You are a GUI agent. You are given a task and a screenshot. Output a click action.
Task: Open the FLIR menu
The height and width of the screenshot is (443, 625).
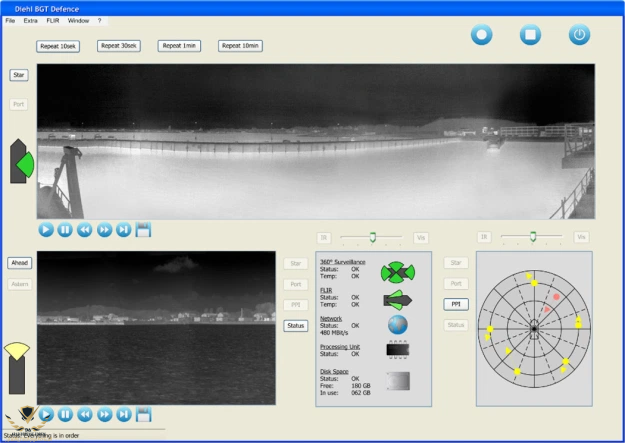point(53,20)
